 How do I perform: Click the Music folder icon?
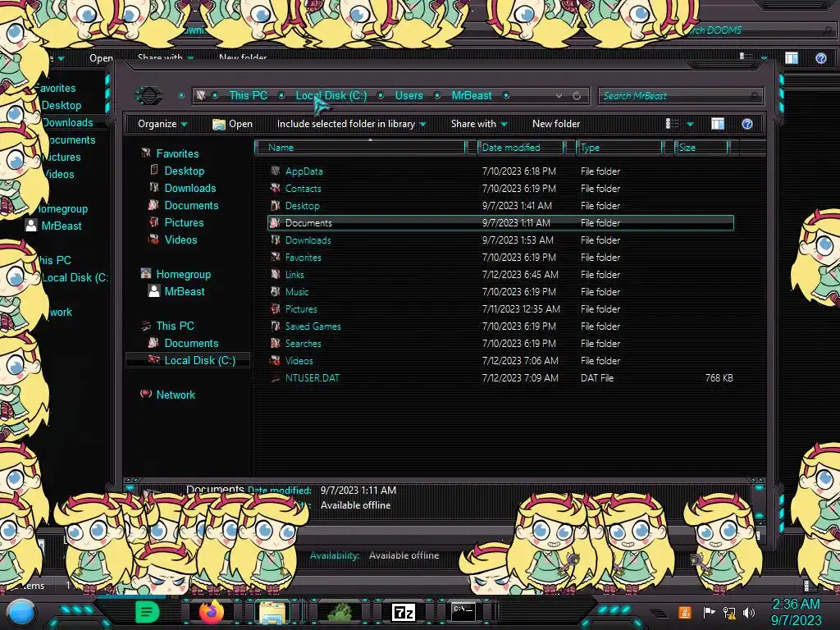276,291
